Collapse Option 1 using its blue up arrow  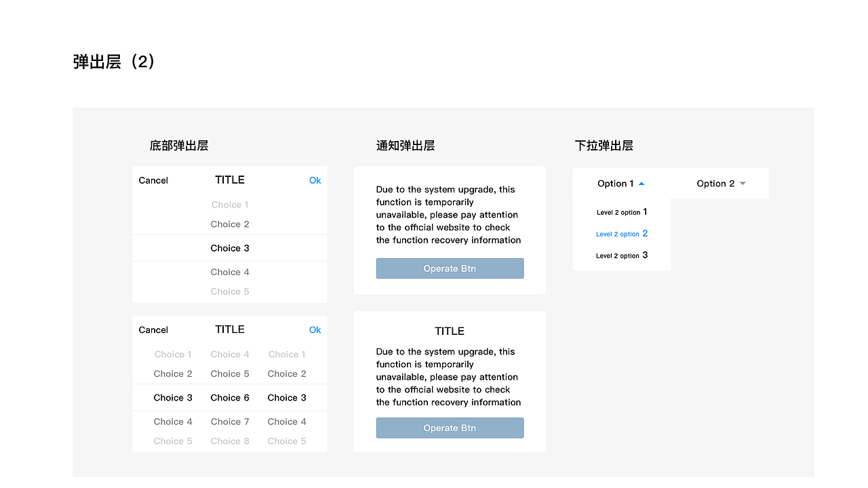coord(642,184)
